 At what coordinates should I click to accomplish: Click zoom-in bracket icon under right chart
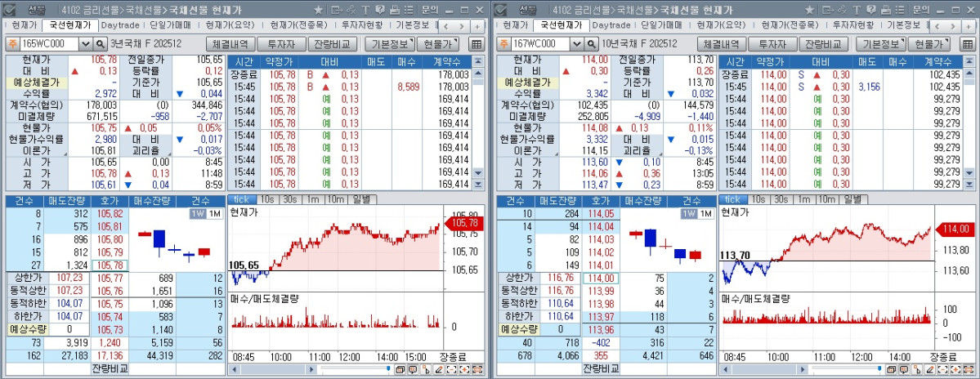pos(955,370)
